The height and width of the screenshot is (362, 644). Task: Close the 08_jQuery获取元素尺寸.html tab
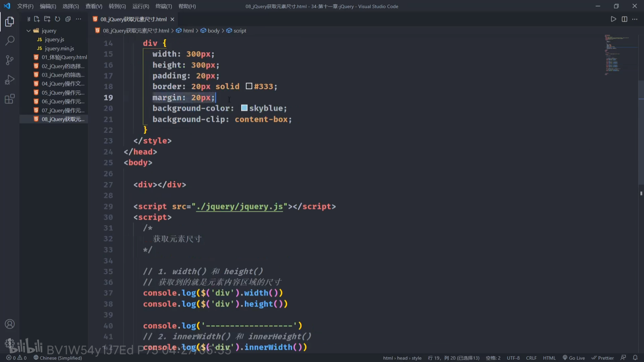tap(172, 19)
